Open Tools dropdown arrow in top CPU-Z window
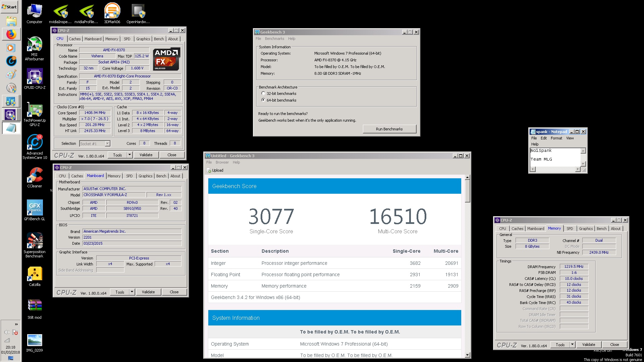This screenshot has height=362, width=644. 129,155
